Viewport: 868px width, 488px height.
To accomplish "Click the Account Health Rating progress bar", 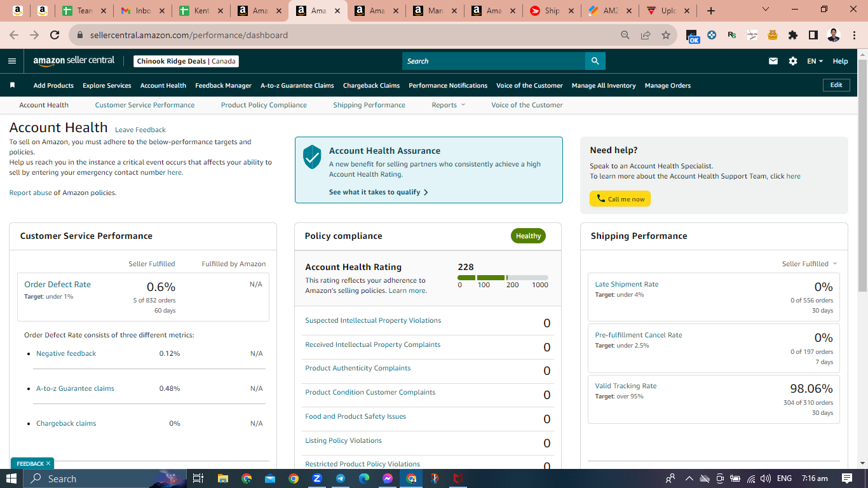I will tap(503, 278).
